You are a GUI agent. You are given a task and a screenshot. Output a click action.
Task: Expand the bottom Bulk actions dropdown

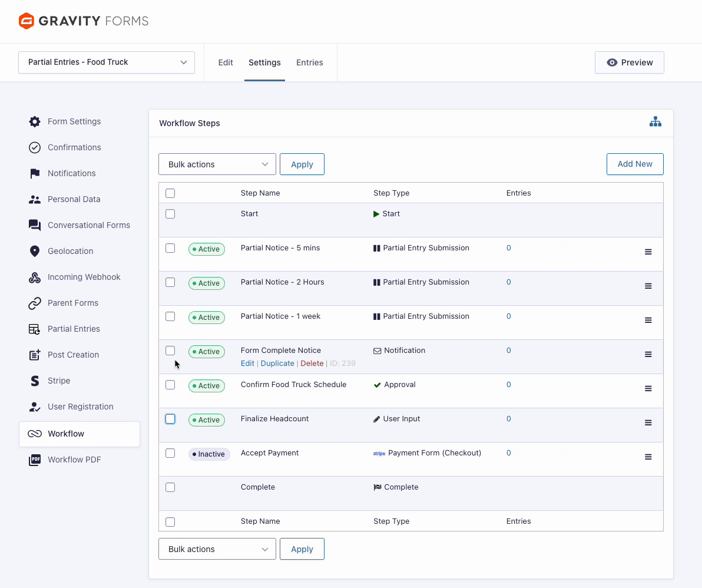pos(217,549)
